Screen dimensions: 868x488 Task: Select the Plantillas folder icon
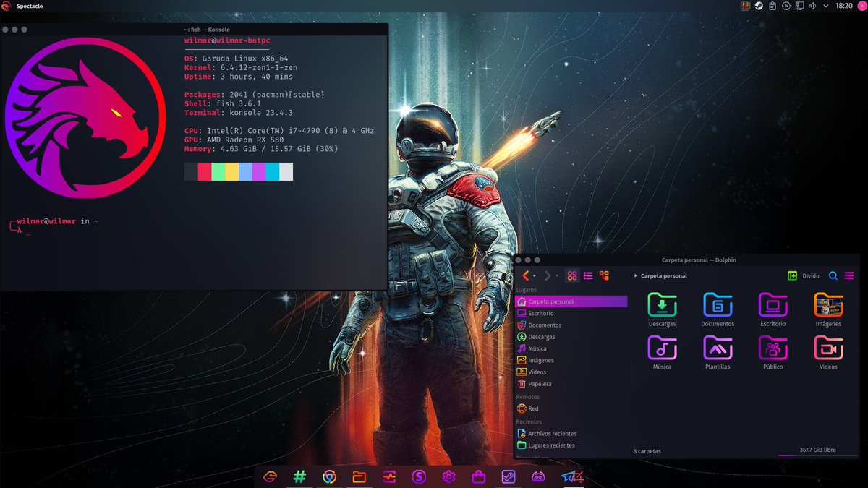(x=718, y=348)
